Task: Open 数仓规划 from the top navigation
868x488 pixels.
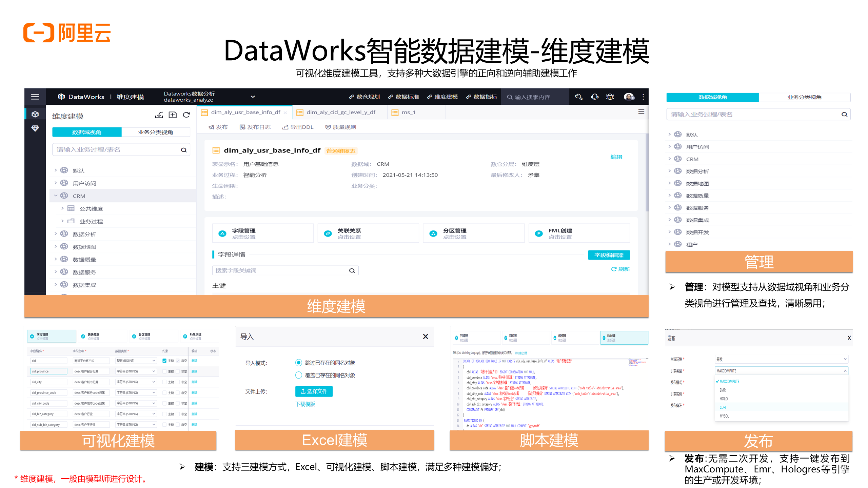Action: [369, 97]
